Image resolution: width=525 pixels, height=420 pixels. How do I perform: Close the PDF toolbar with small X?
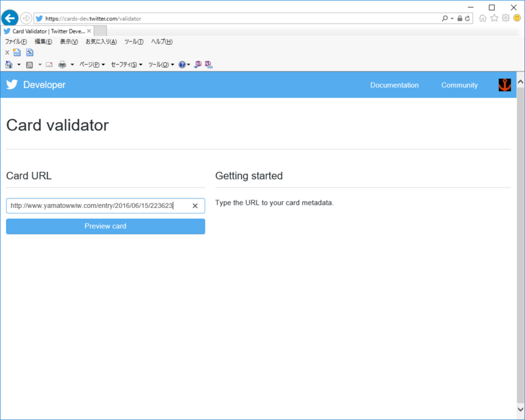7,52
